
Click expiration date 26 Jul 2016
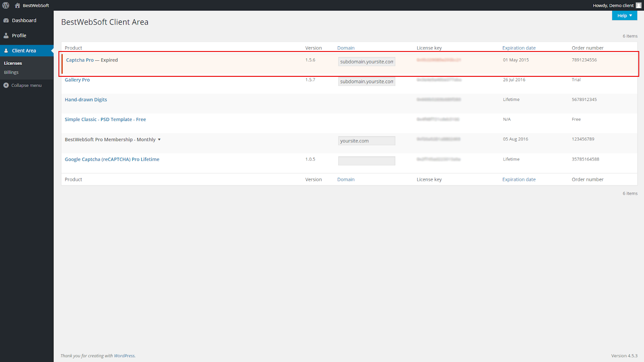514,80
